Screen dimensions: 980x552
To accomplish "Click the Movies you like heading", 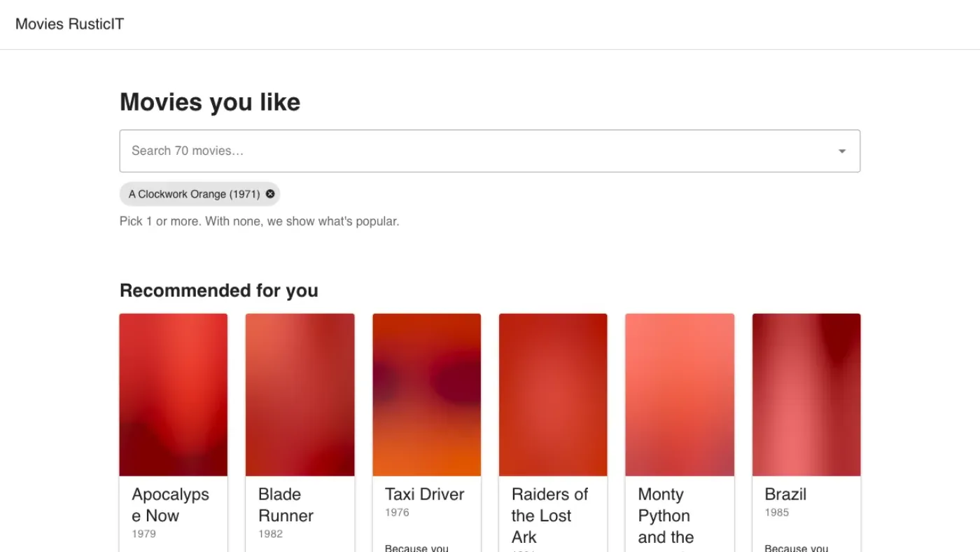I will pyautogui.click(x=210, y=102).
